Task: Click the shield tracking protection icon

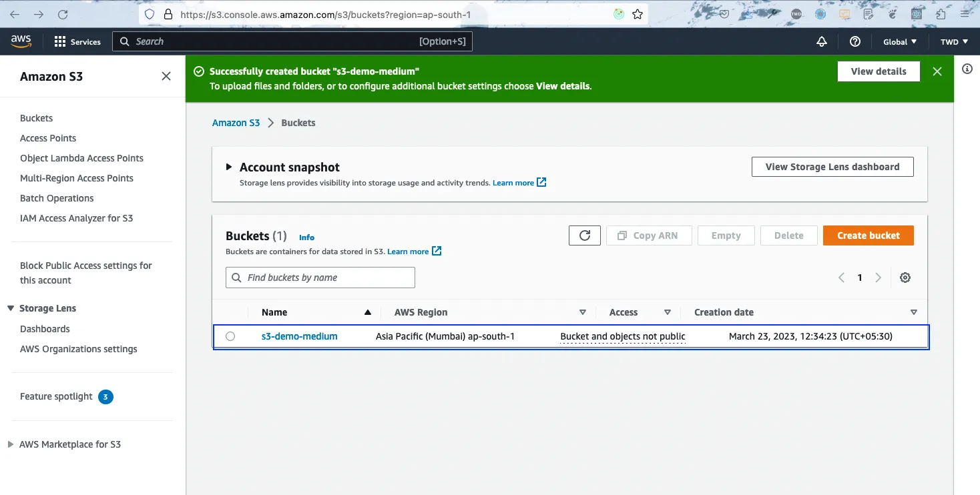Action: pos(150,14)
